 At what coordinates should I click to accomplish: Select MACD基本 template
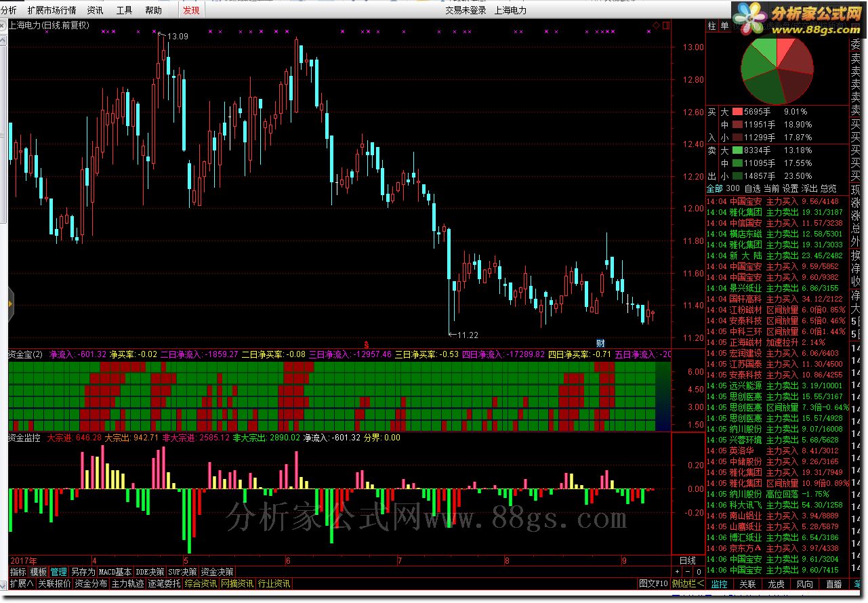115,572
